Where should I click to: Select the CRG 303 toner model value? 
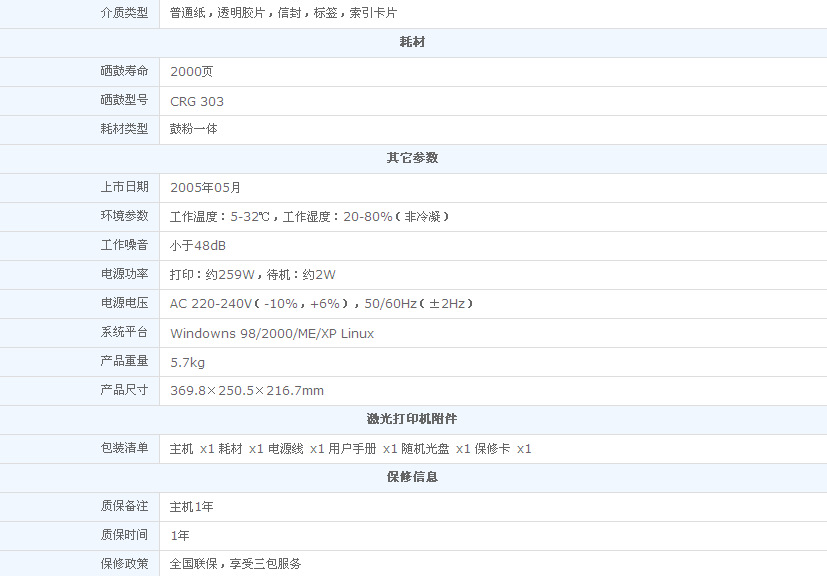pos(197,101)
